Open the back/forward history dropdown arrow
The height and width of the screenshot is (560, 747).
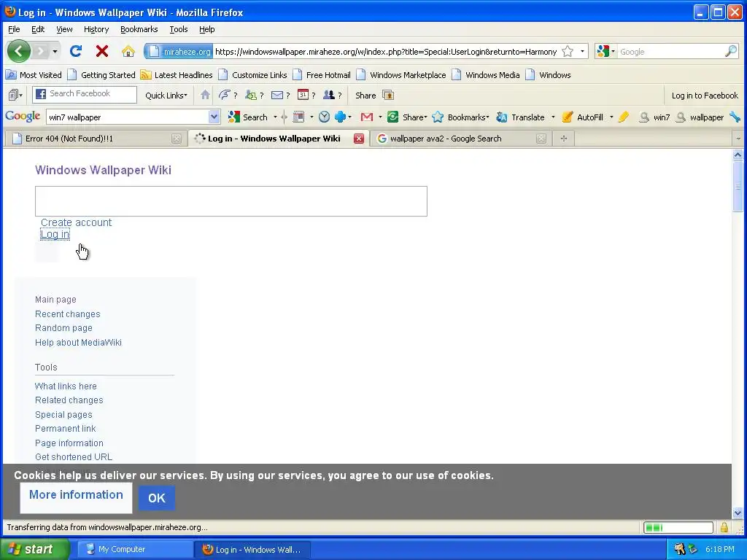(55, 51)
